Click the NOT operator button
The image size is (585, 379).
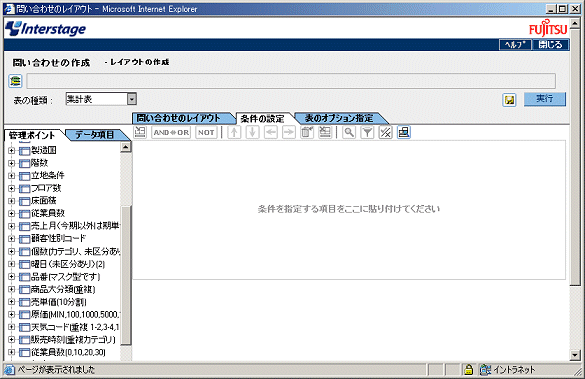pos(206,132)
